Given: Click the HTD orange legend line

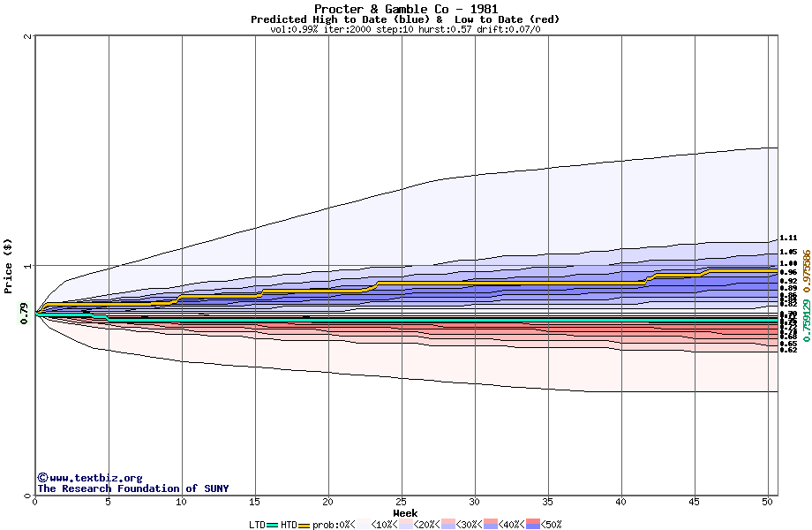Looking at the screenshot, I should click(304, 525).
